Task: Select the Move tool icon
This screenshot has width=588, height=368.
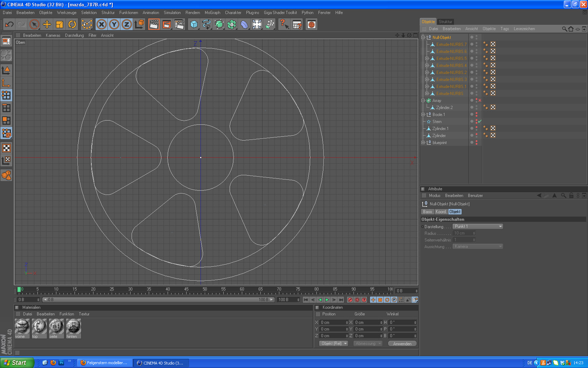Action: click(47, 25)
